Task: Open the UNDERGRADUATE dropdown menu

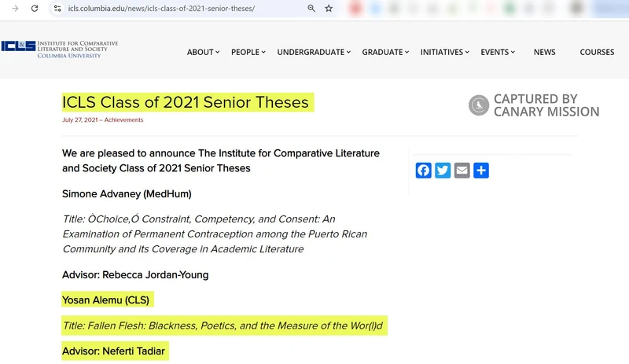Action: [314, 52]
